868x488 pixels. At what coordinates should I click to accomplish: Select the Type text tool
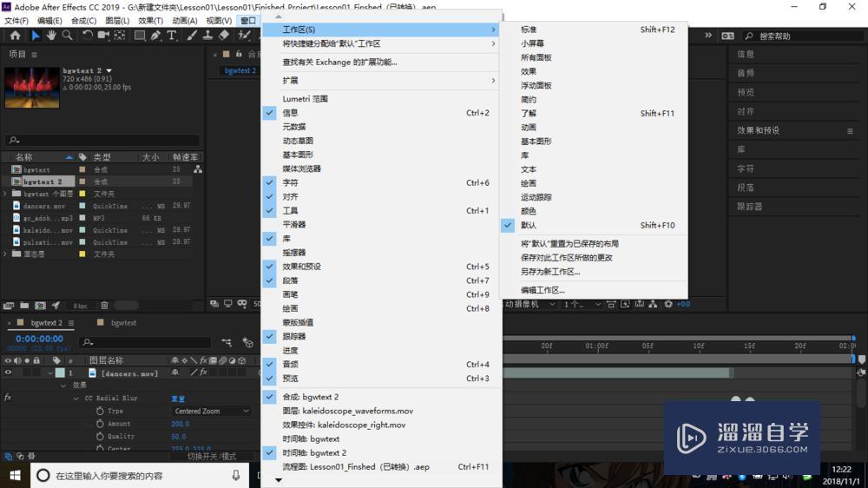[172, 36]
